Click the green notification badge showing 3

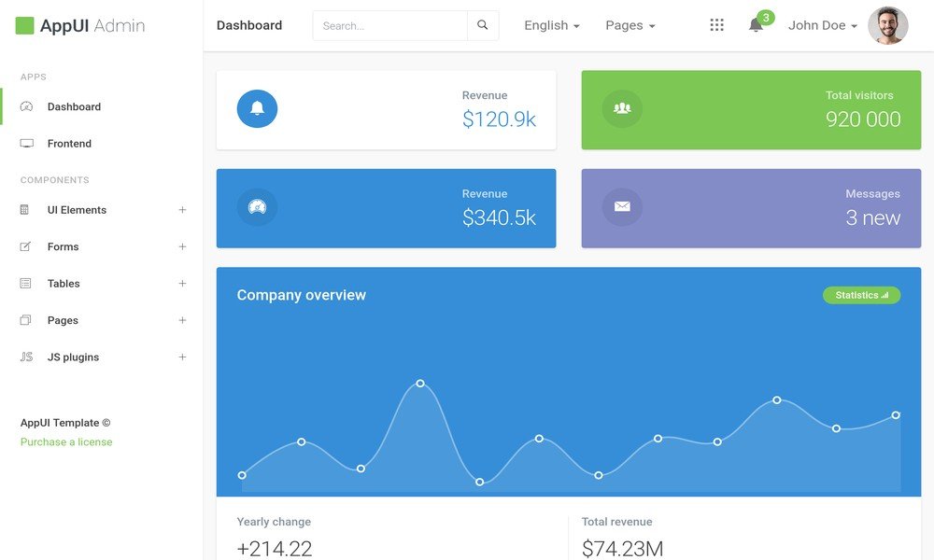766,18
